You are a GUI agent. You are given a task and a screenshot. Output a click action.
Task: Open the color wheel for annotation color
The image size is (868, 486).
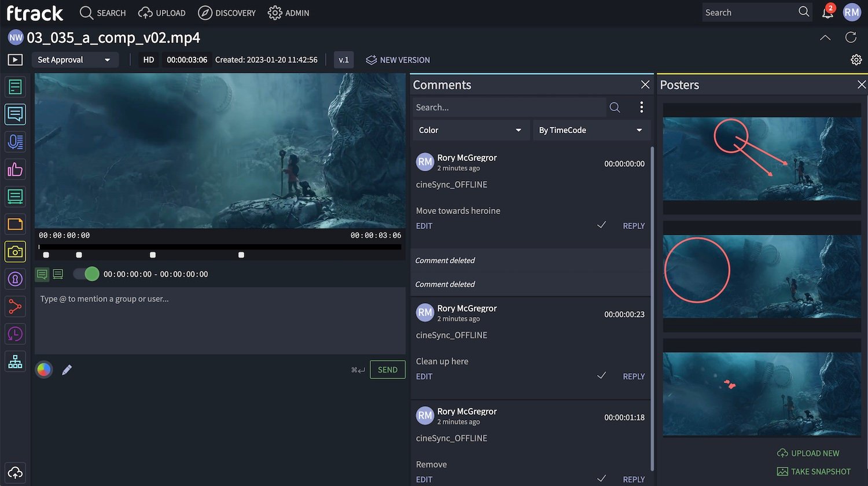pos(43,369)
